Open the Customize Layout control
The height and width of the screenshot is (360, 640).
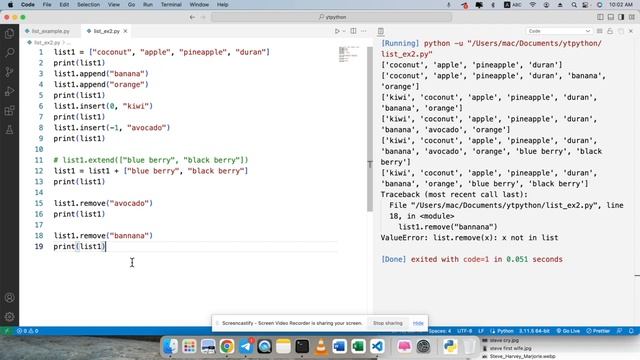coord(632,17)
